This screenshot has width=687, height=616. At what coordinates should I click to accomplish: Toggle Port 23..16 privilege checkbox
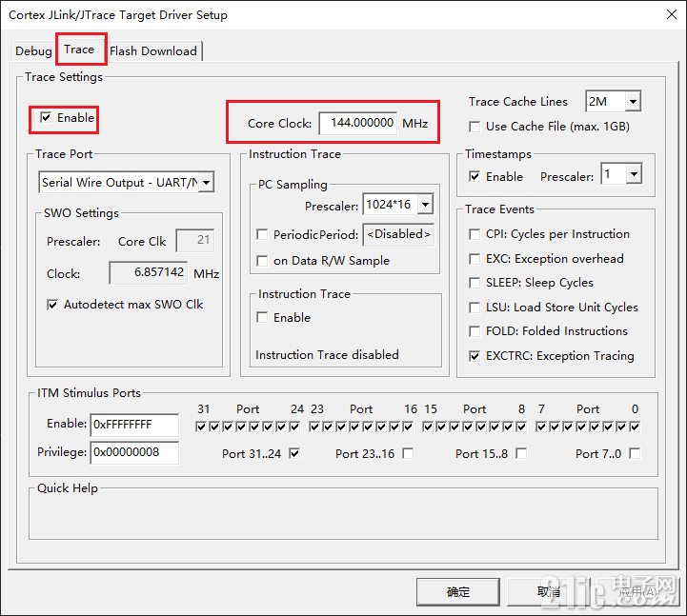click(x=408, y=453)
